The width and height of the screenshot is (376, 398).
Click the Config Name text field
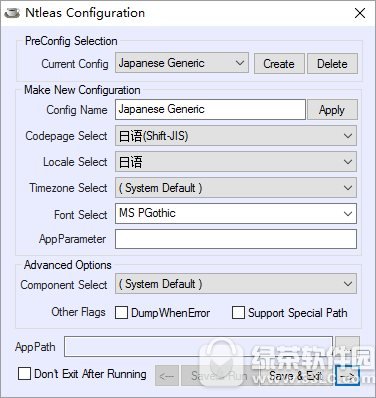(x=210, y=109)
